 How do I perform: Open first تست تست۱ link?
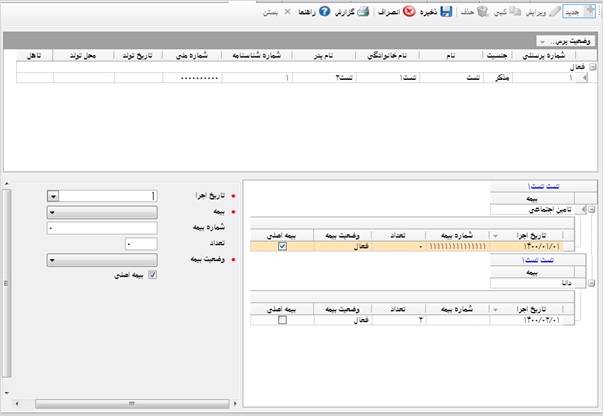coord(543,186)
